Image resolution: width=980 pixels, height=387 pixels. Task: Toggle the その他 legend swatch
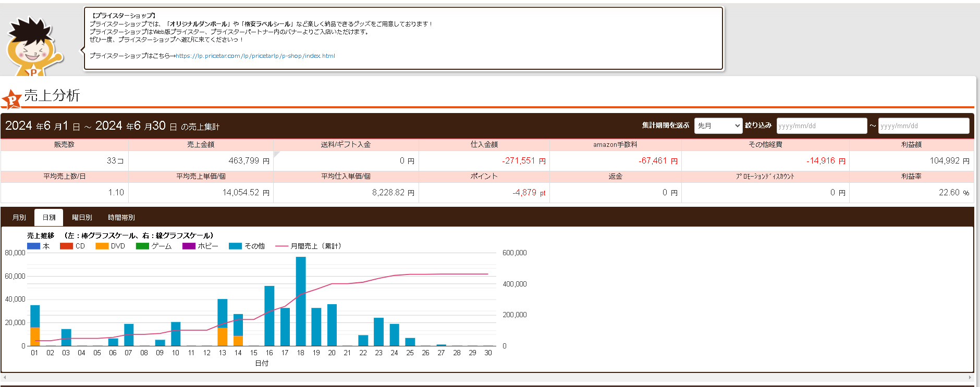coord(235,246)
